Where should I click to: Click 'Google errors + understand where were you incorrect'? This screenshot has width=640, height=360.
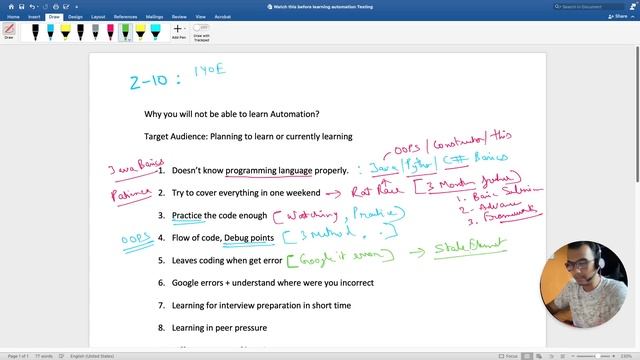click(x=273, y=283)
